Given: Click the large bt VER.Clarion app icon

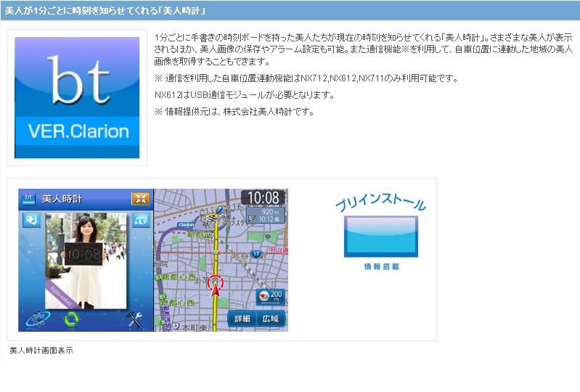Looking at the screenshot, I should (x=77, y=97).
